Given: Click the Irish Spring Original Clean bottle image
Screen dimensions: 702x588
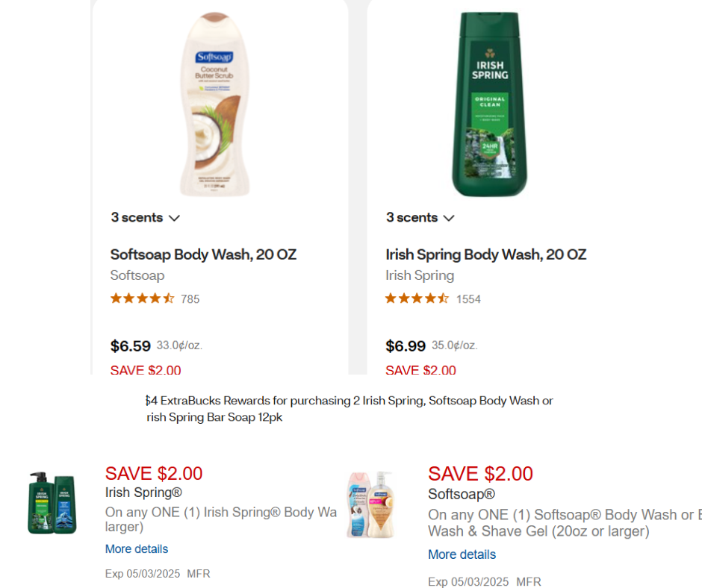Looking at the screenshot, I should tap(489, 104).
